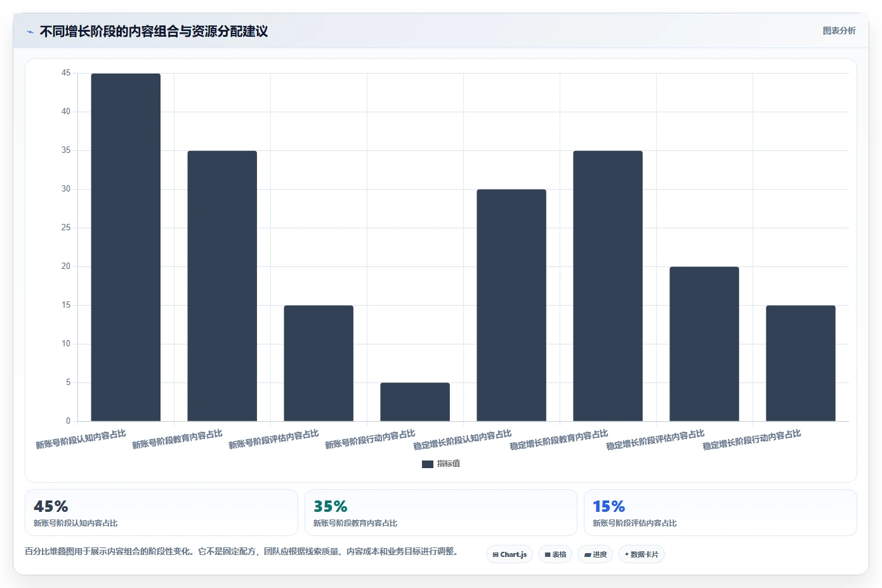The width and height of the screenshot is (882, 588).
Task: Click axis label 稳定增长阶段认知内容占比
Action: [x=462, y=440]
